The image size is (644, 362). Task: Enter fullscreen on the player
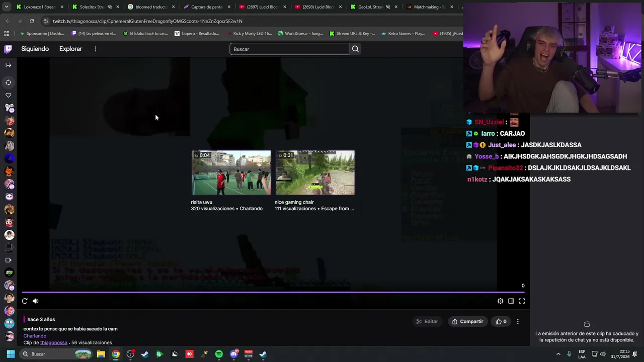point(522,301)
